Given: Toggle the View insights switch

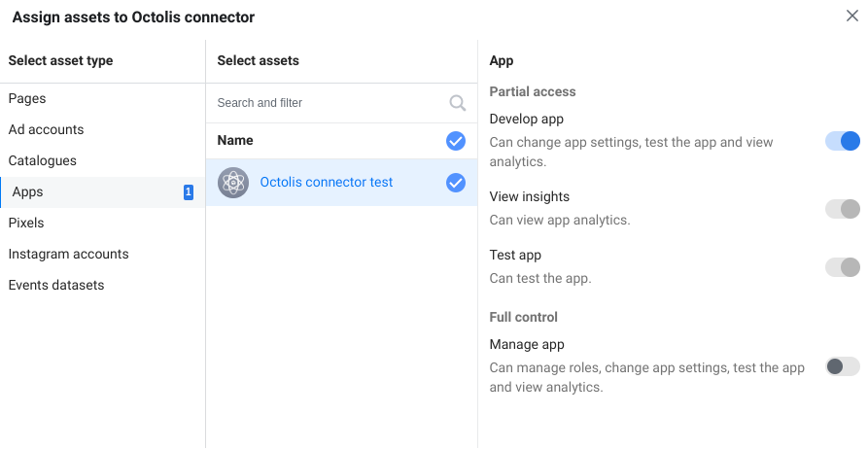Looking at the screenshot, I should coord(843,209).
